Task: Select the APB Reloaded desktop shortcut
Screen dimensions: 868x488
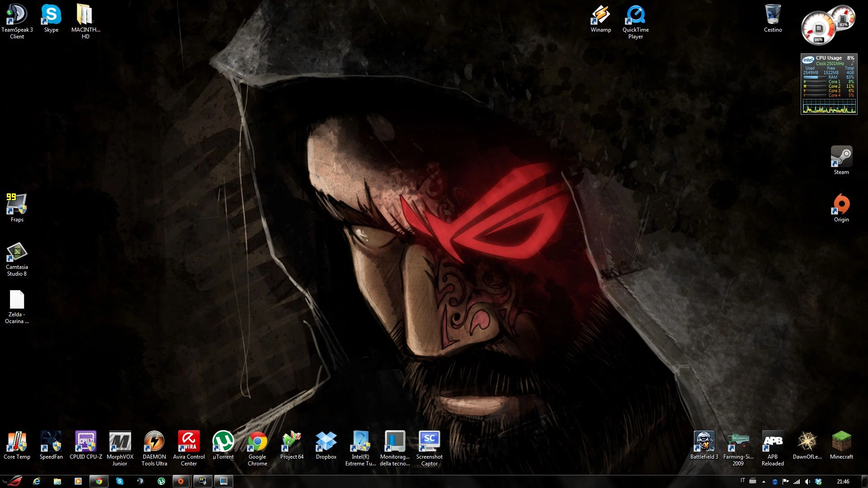Action: click(x=773, y=448)
